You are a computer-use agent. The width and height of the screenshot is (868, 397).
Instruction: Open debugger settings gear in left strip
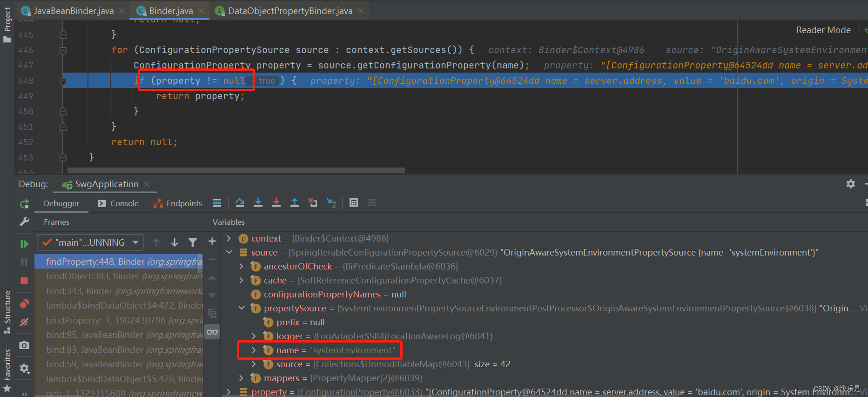(x=25, y=369)
